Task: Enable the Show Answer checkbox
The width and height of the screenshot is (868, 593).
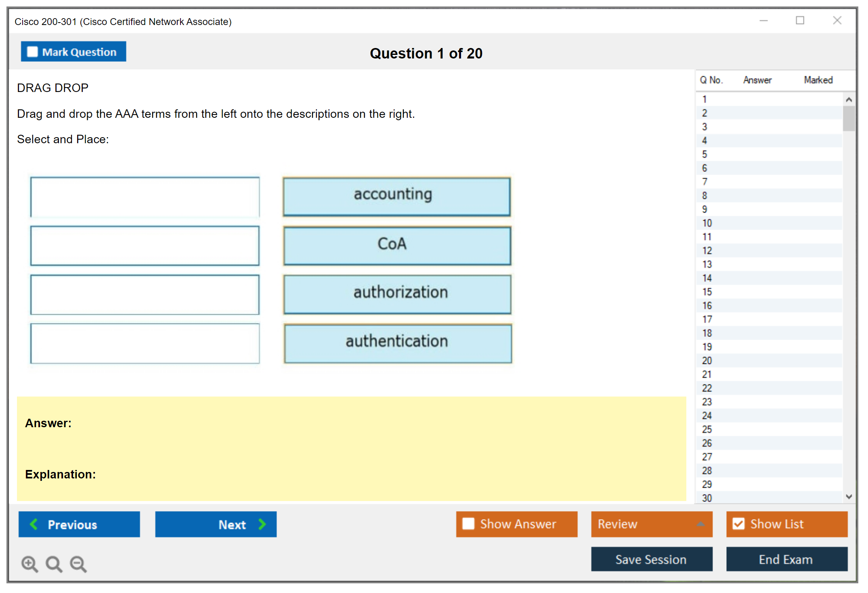Action: click(x=468, y=524)
